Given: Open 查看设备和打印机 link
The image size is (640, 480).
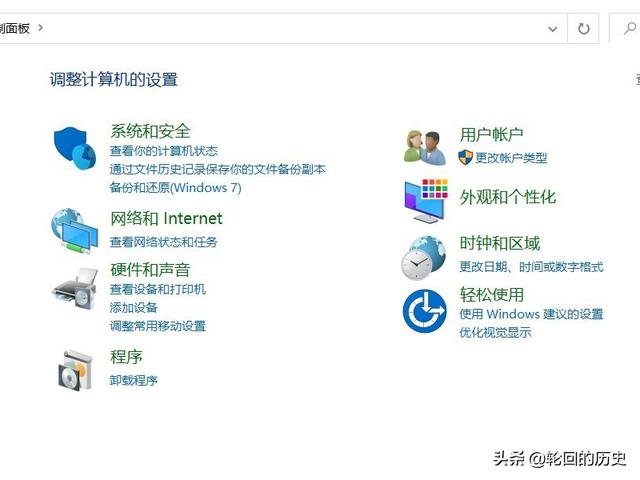Looking at the screenshot, I should click(158, 289).
